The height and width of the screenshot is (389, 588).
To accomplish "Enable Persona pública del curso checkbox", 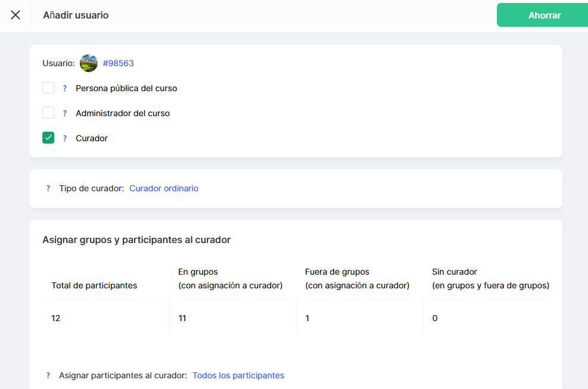I will click(x=48, y=88).
